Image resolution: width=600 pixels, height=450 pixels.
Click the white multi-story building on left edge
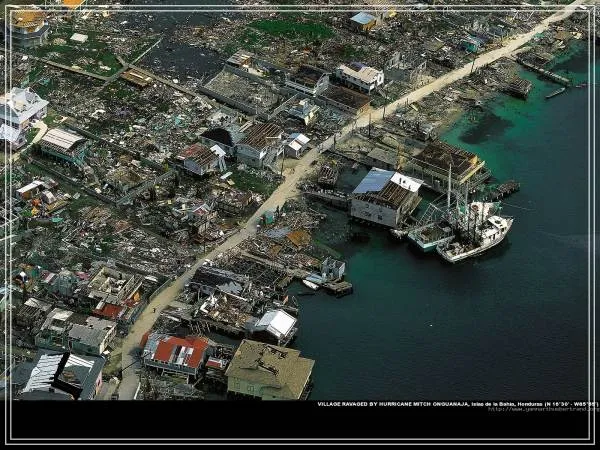(x=21, y=107)
